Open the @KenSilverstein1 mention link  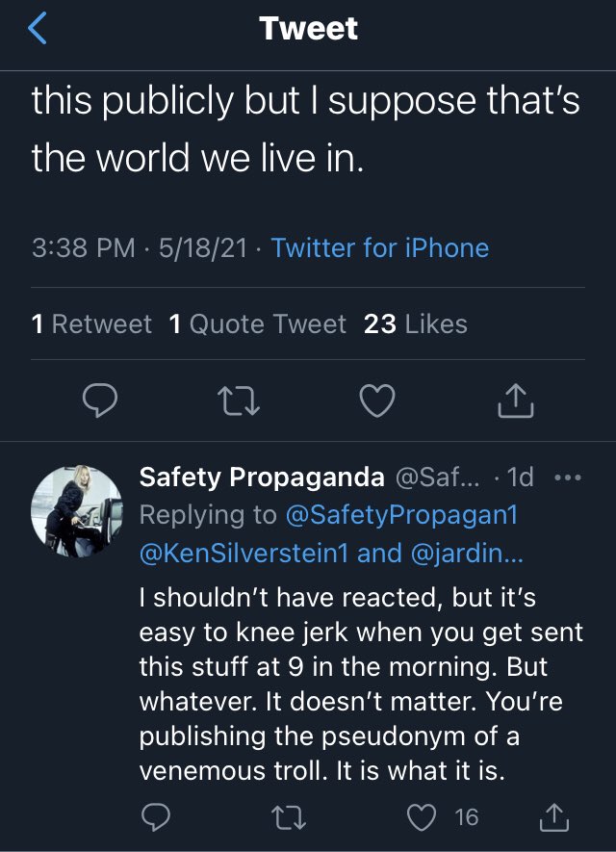pos(250,553)
